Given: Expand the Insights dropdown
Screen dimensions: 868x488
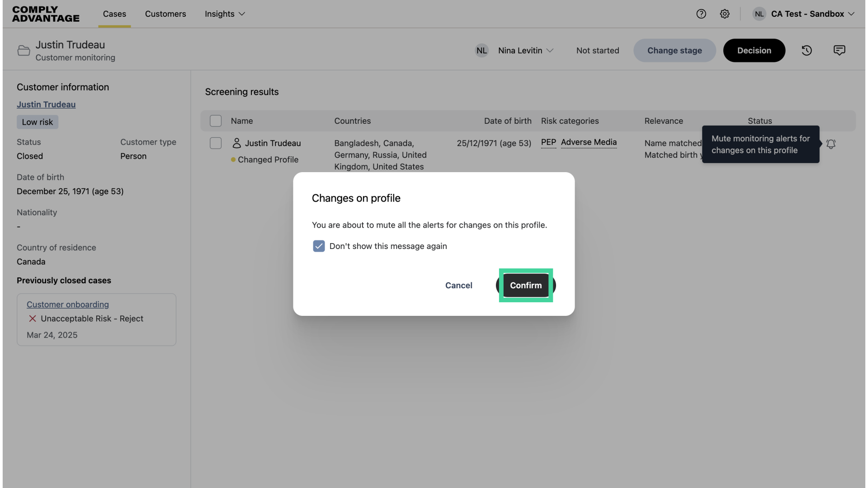Looking at the screenshot, I should (224, 14).
